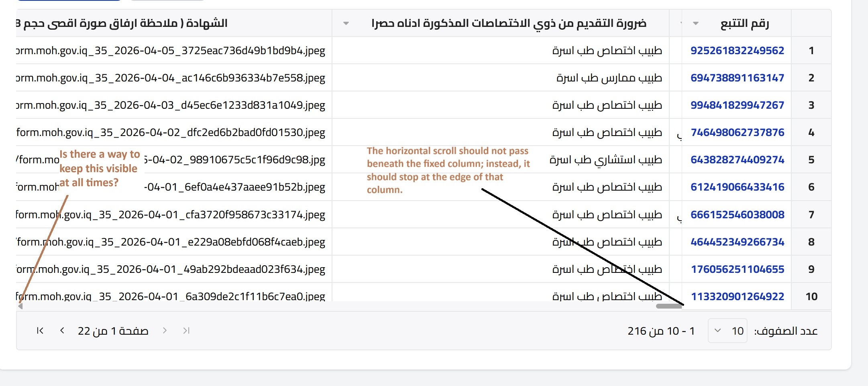This screenshot has height=386, width=868.
Task: Open the رقم التتبع column filter arrow
Action: (696, 23)
